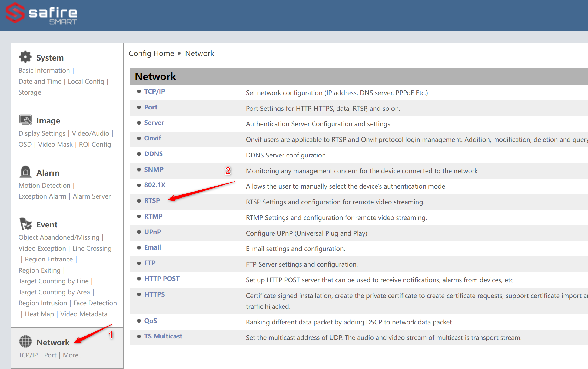Open HTTP POST configuration
588x369 pixels.
click(162, 279)
